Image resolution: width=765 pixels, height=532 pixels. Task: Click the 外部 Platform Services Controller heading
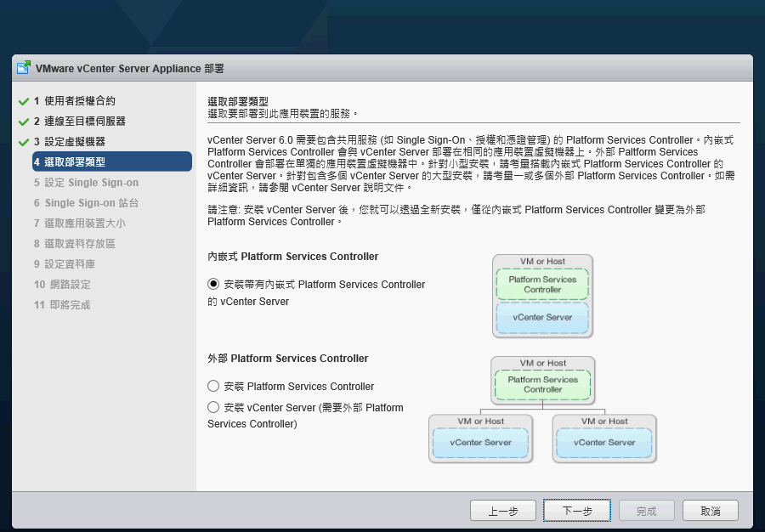(288, 359)
